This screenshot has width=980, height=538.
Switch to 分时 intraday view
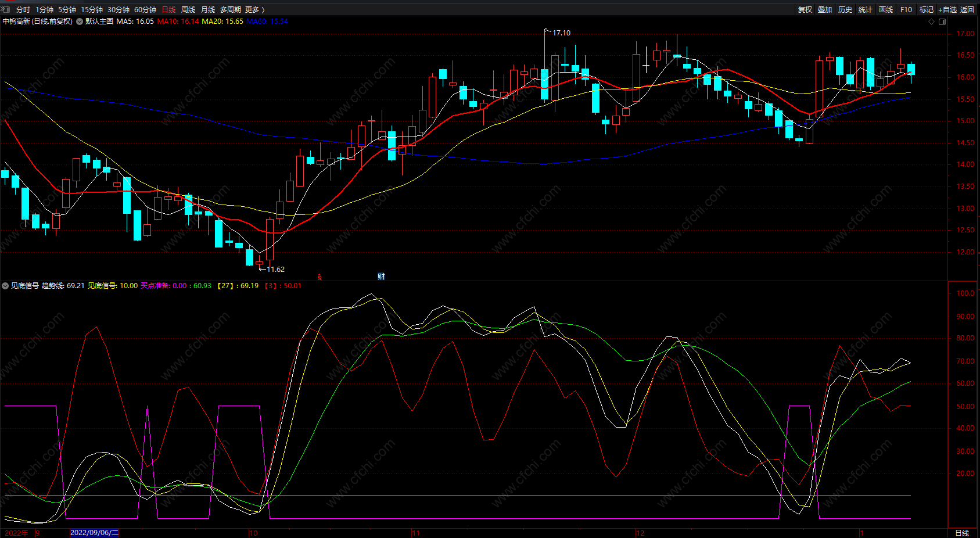click(x=23, y=9)
